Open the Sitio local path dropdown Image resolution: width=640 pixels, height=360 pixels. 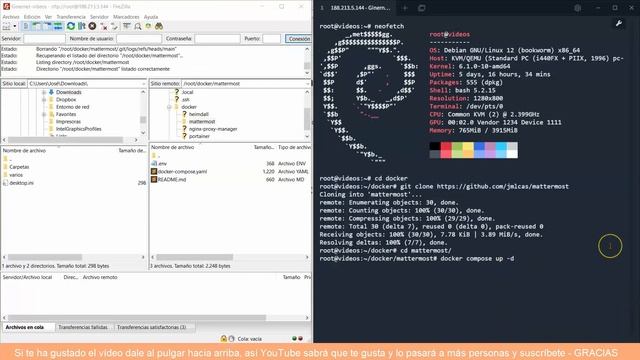coord(143,84)
